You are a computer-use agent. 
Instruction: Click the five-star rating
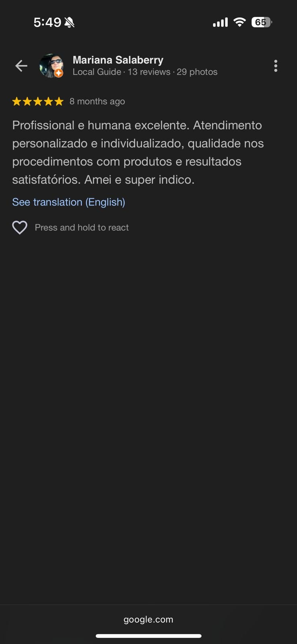click(x=38, y=101)
